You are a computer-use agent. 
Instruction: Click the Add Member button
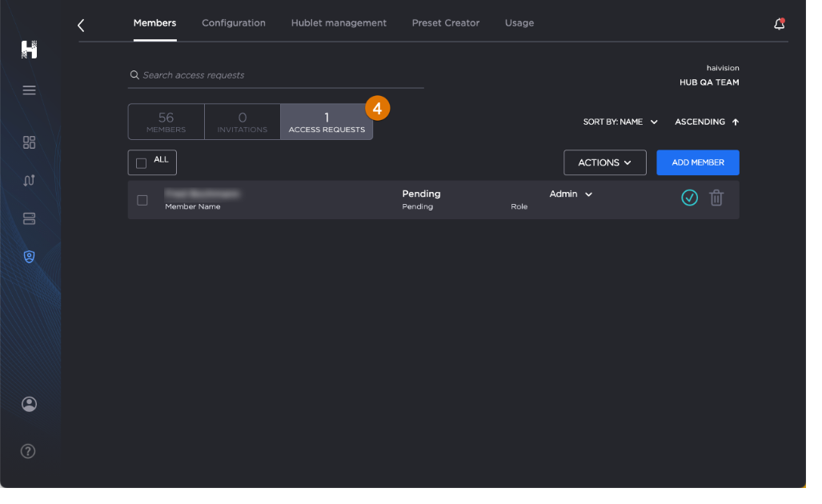click(x=697, y=162)
